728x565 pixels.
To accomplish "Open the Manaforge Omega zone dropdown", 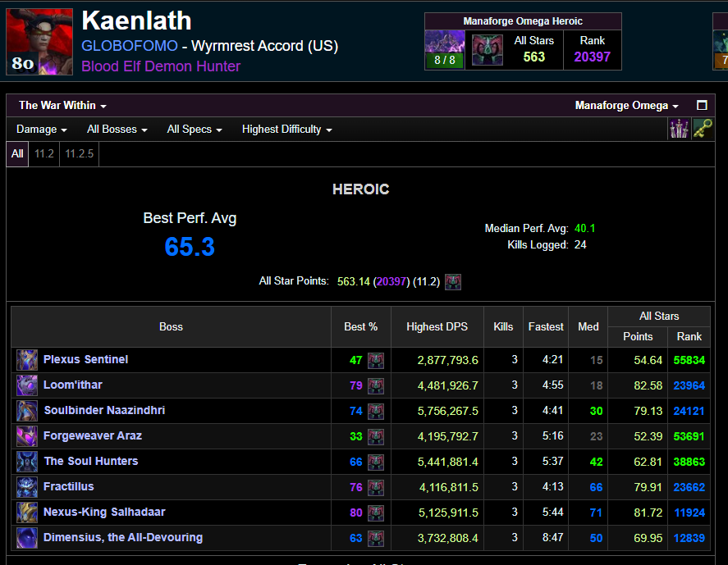I will click(626, 106).
